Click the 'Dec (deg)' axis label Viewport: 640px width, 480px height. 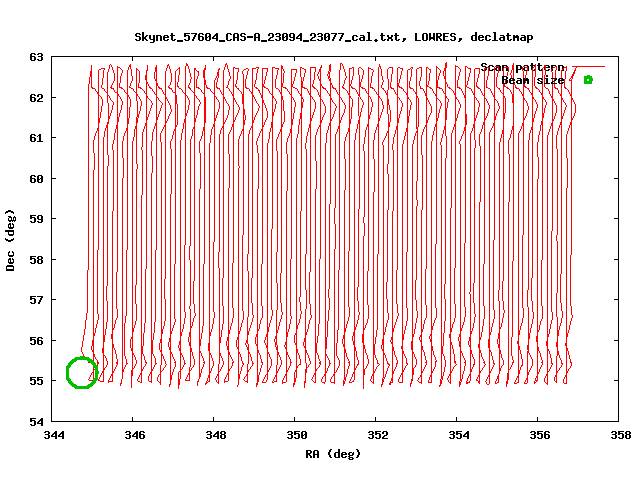pyautogui.click(x=10, y=240)
